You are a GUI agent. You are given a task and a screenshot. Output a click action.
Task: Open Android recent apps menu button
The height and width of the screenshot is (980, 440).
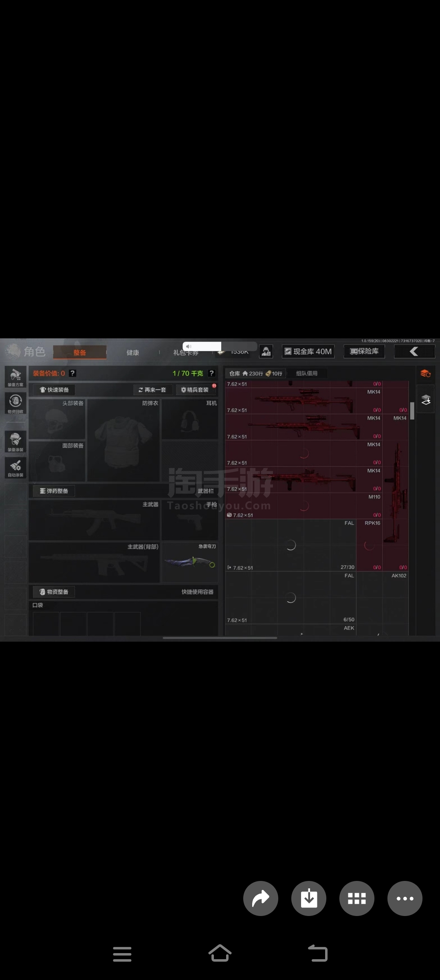click(x=122, y=954)
